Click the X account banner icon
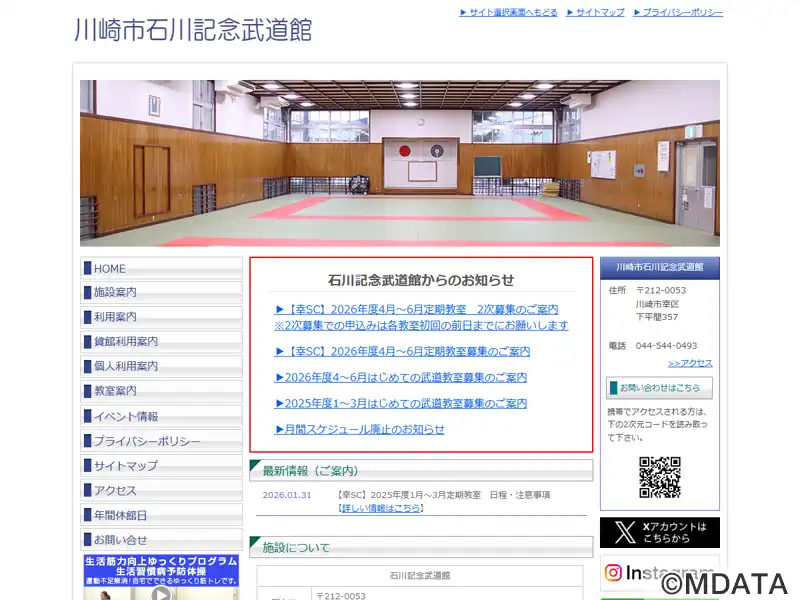 point(659,532)
